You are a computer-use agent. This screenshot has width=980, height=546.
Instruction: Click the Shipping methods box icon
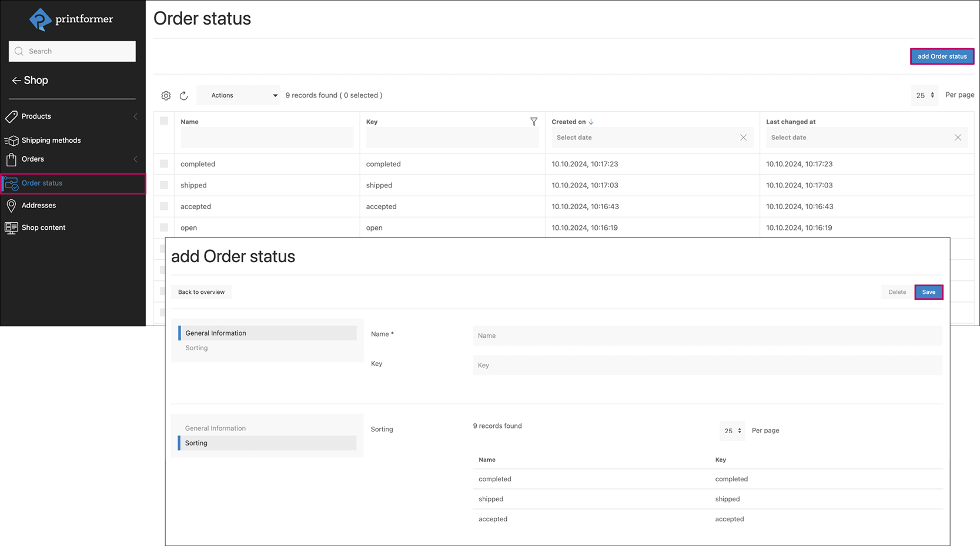pos(11,140)
